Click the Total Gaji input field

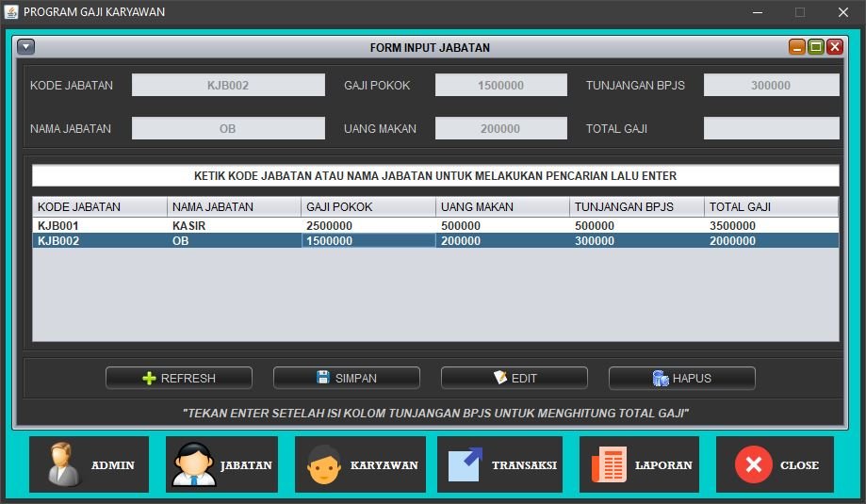click(x=771, y=128)
